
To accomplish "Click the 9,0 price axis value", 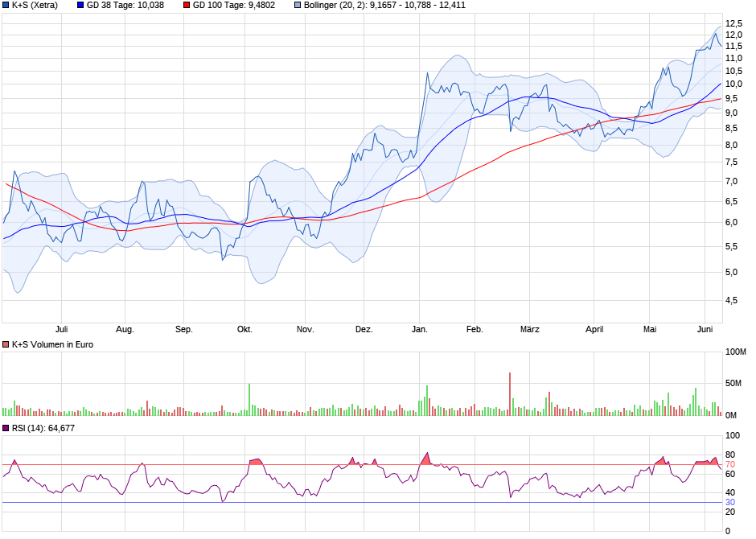I will [x=731, y=113].
